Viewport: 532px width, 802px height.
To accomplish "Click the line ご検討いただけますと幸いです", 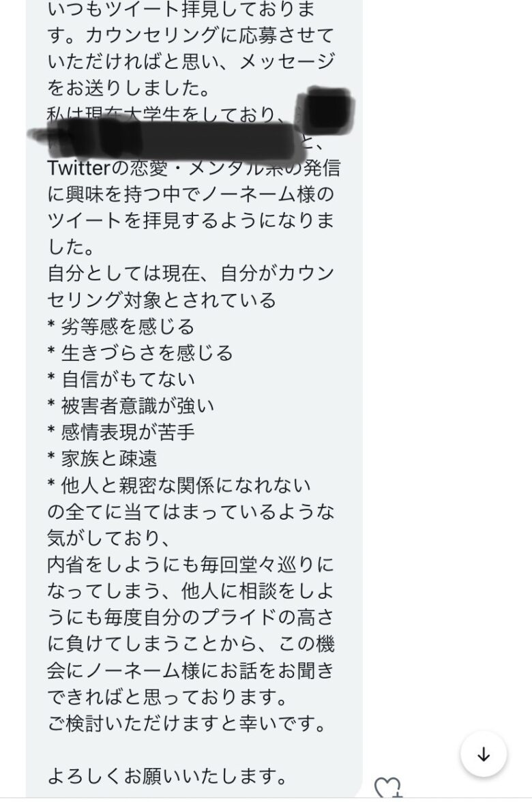I will tap(187, 723).
